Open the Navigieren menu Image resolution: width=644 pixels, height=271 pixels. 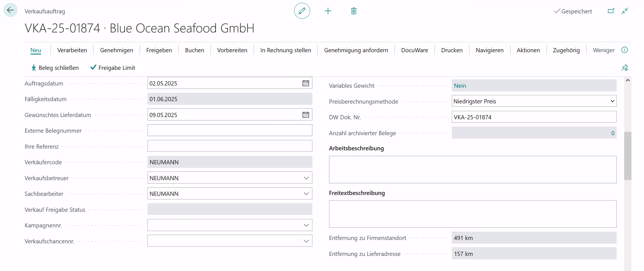click(489, 50)
